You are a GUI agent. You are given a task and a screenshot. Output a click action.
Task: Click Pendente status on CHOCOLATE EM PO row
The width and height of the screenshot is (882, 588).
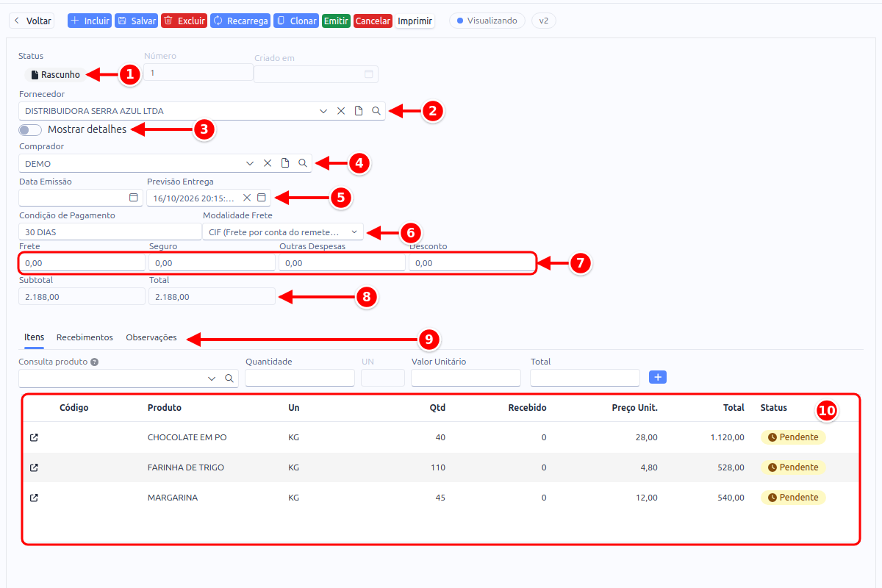793,437
